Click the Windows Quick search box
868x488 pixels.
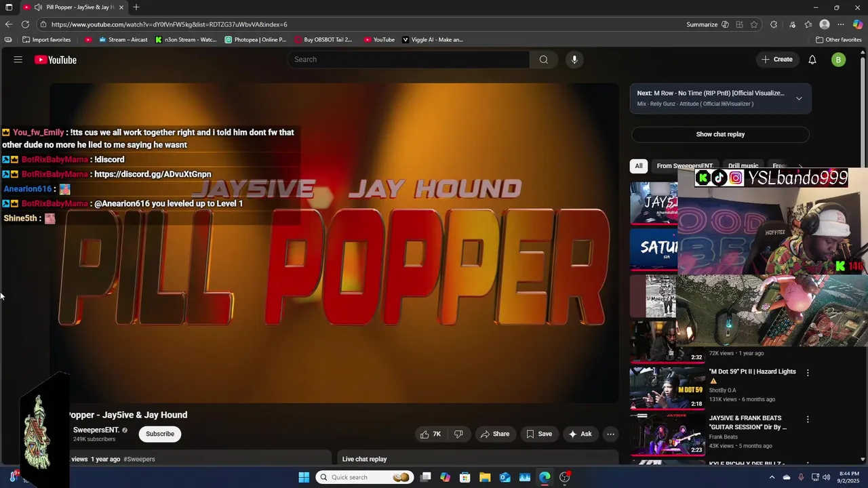(364, 477)
